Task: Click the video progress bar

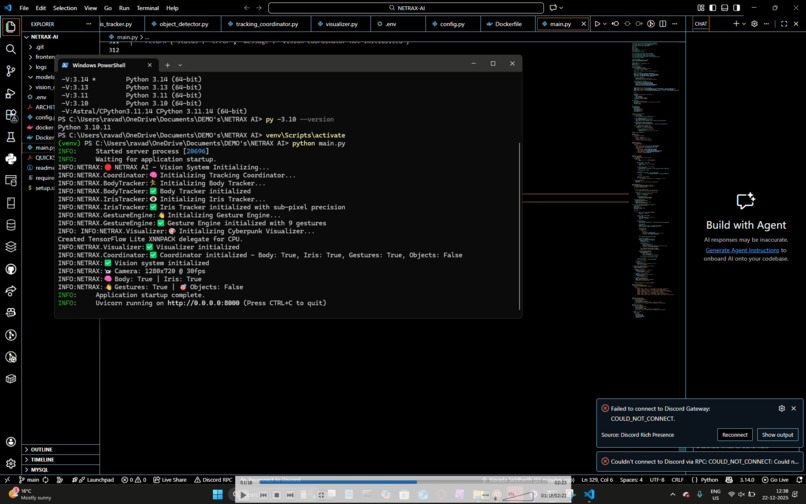Action: [405, 482]
